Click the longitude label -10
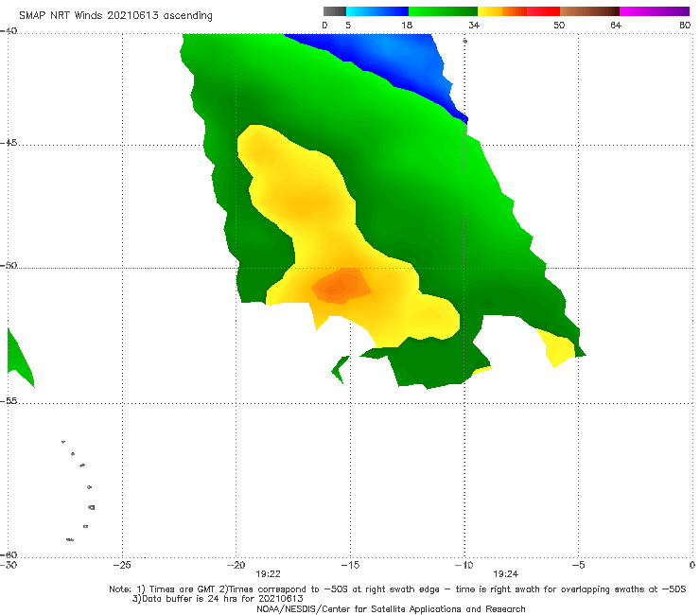The width and height of the screenshot is (700, 615). point(464,565)
